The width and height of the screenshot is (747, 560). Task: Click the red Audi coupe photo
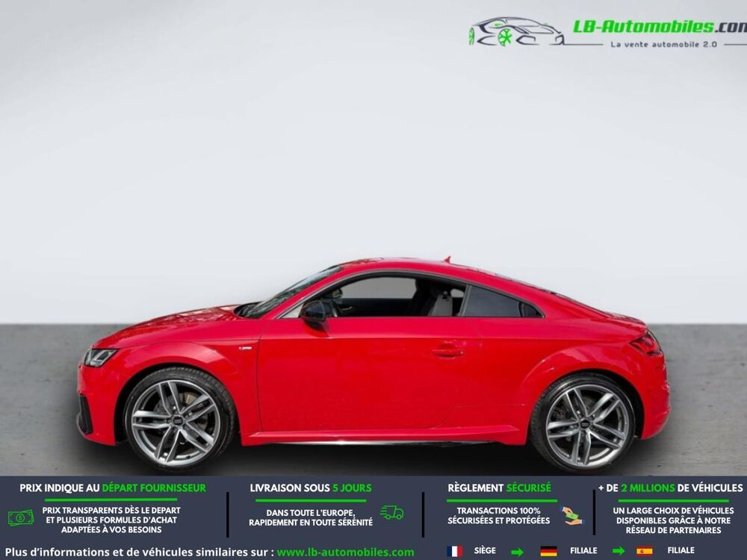point(373,365)
